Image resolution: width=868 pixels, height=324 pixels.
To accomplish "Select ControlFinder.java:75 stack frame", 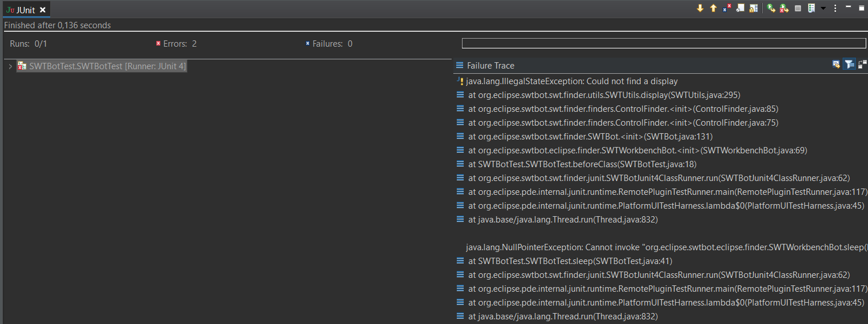I will [x=623, y=123].
